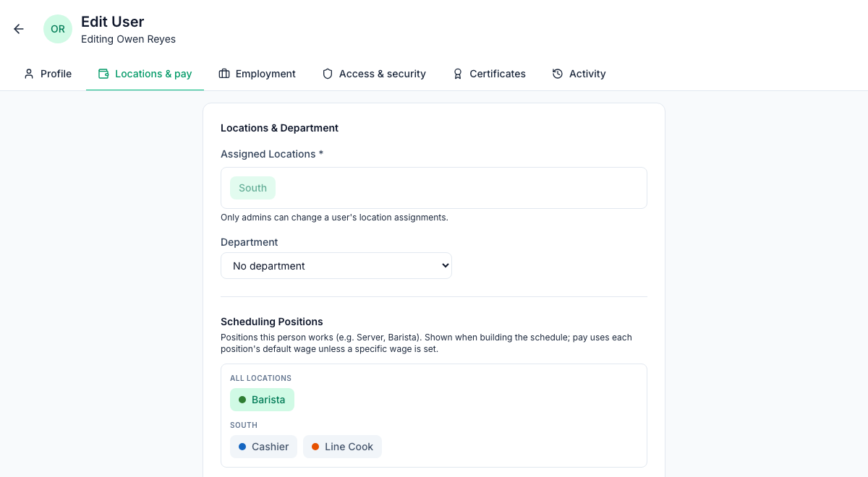Click the "ALL LOCATIONS" group label
The width and height of the screenshot is (868, 477).
pyautogui.click(x=260, y=378)
